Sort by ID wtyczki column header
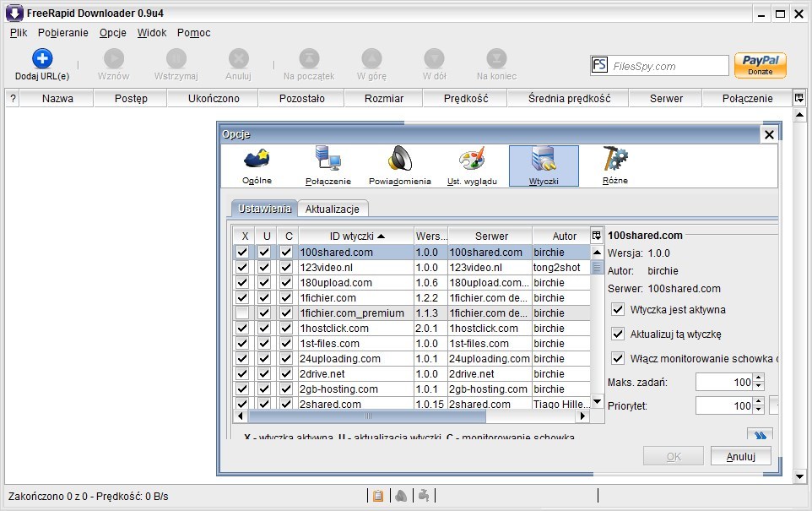 (356, 236)
